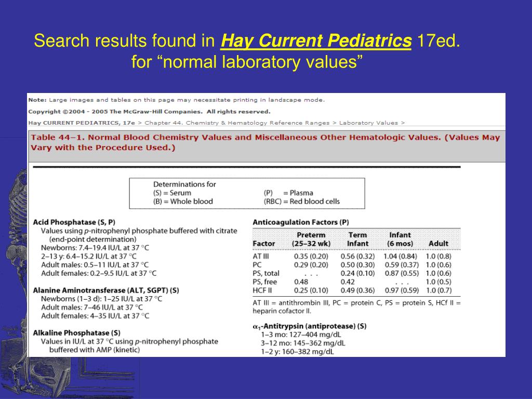Select "2–13 y: 6.4–15.2 IU/L" line
The image size is (532, 399).
click(89, 256)
